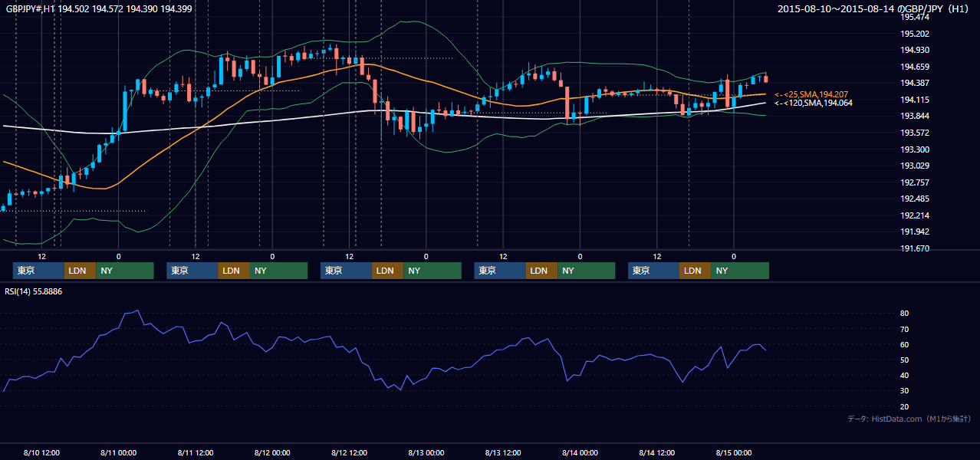This screenshot has width=980, height=460.
Task: Click the 8/14 12:00 date label
Action: click(x=657, y=452)
